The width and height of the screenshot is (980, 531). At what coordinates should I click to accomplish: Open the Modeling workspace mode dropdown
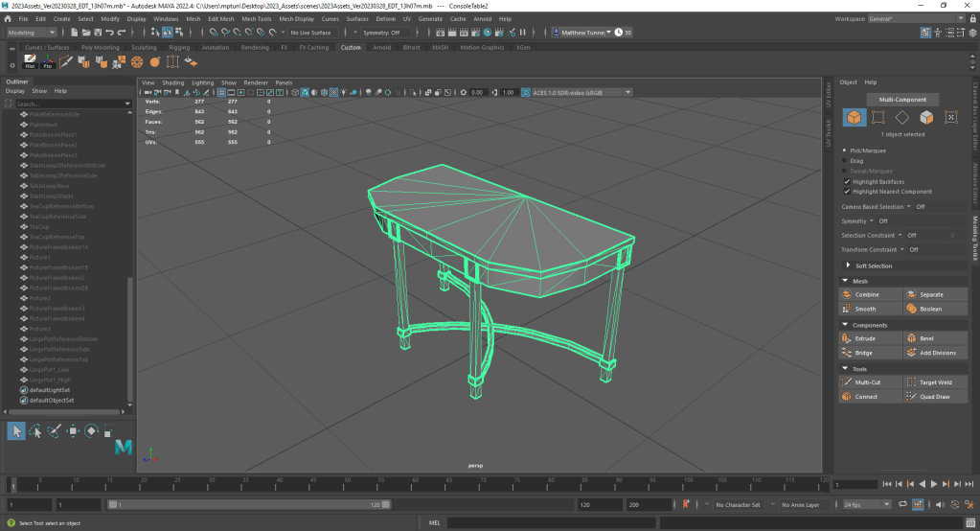(33, 33)
